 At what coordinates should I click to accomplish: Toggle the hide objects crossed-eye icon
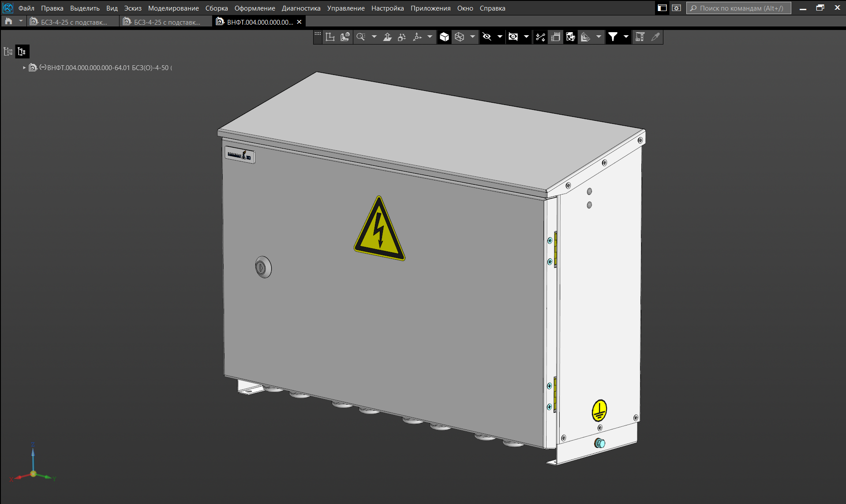click(487, 37)
